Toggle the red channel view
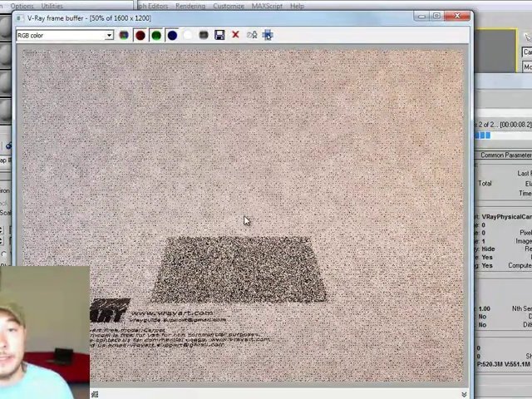 click(x=140, y=35)
